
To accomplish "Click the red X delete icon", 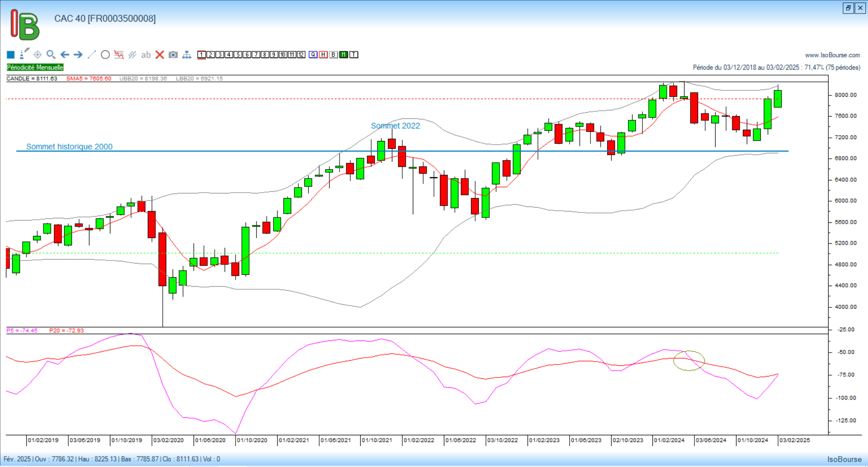I will pyautogui.click(x=160, y=55).
